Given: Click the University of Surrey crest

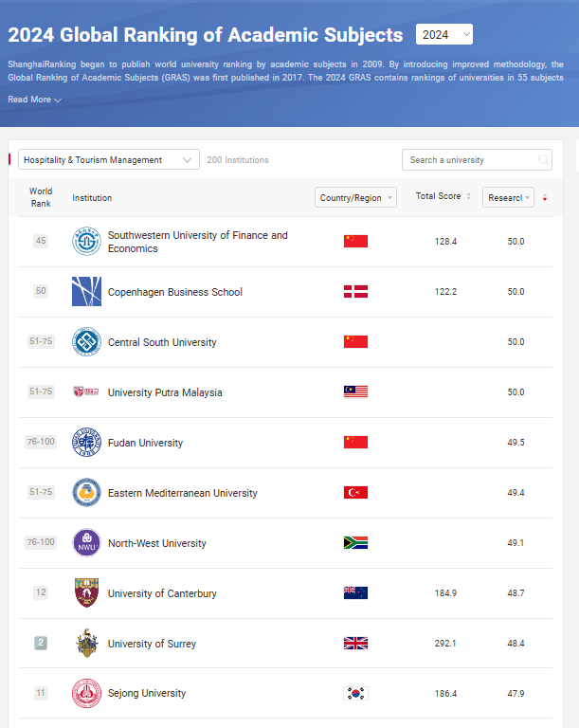Looking at the screenshot, I should point(86,644).
